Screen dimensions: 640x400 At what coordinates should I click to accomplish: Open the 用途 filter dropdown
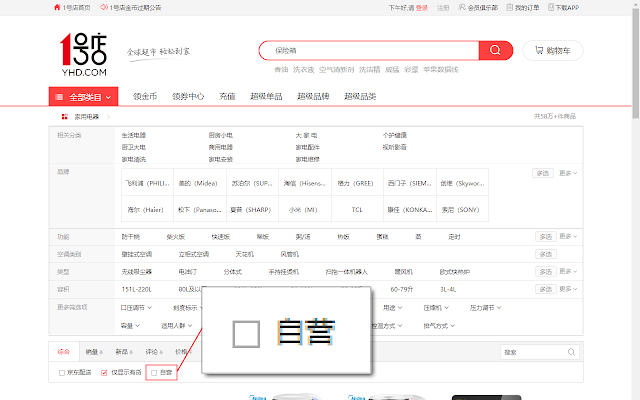pyautogui.click(x=393, y=308)
